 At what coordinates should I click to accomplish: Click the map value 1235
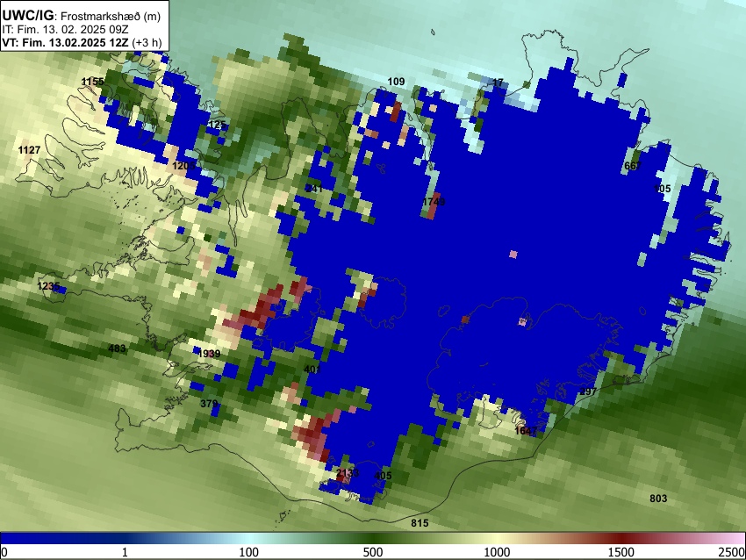[x=48, y=286]
